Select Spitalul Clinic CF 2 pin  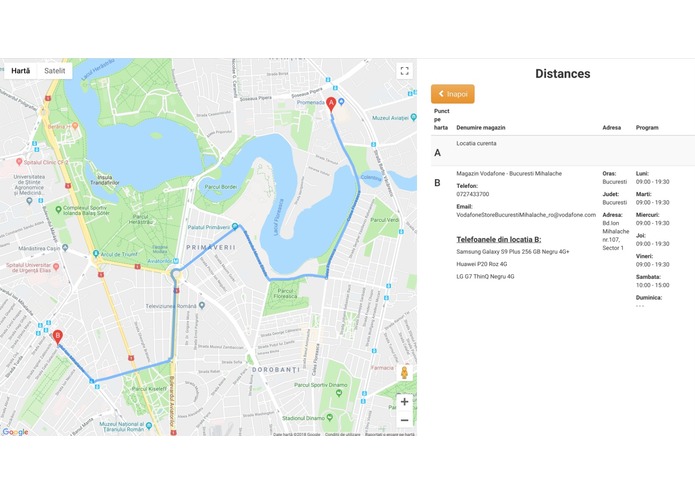pos(19,162)
